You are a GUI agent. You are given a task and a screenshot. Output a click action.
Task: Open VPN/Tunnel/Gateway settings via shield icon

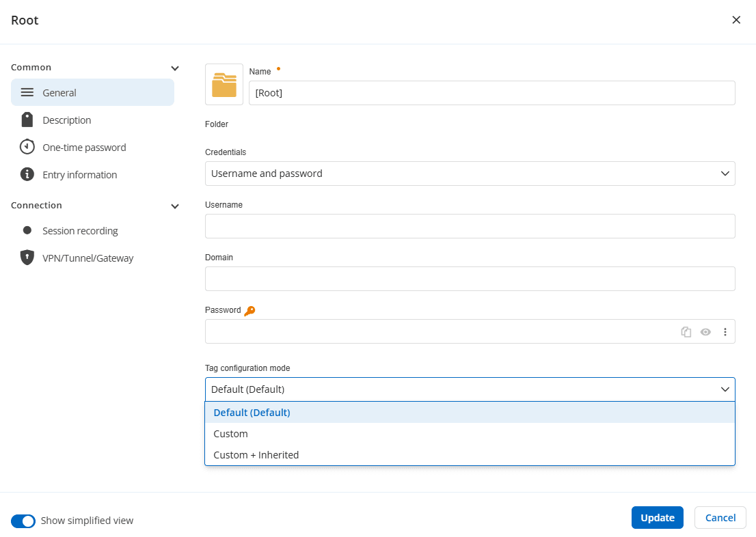(26, 258)
